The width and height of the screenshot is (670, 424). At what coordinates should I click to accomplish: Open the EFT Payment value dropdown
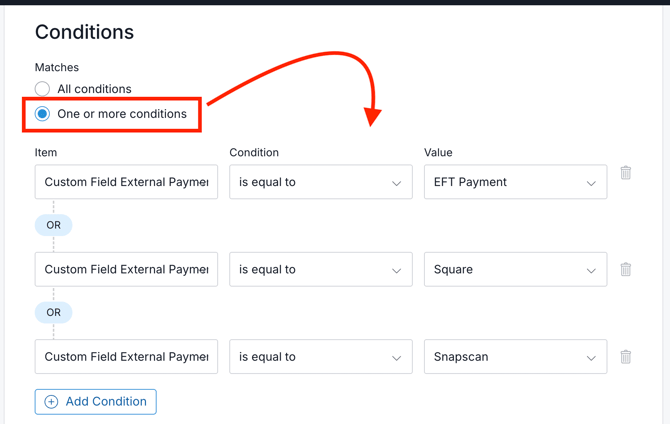click(x=515, y=182)
